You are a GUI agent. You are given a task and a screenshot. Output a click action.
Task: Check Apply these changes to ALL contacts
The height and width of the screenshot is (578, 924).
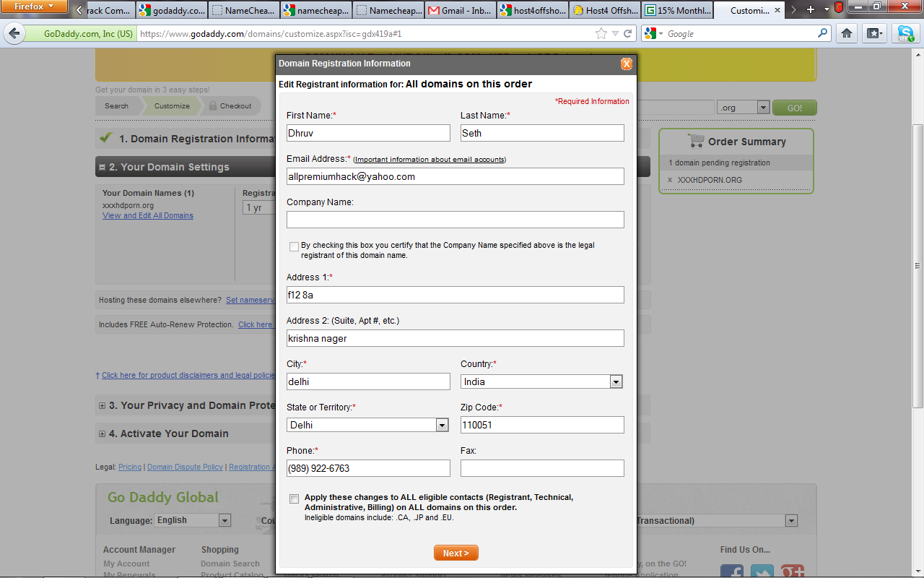294,499
